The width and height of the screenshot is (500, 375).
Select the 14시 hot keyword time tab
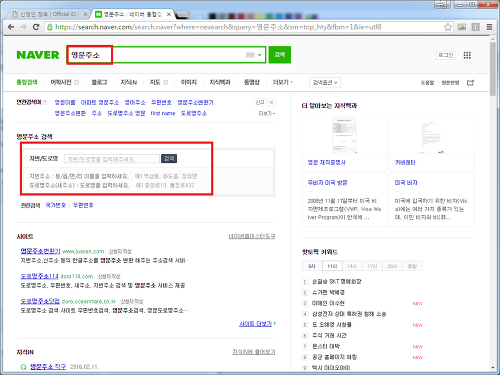(352, 266)
